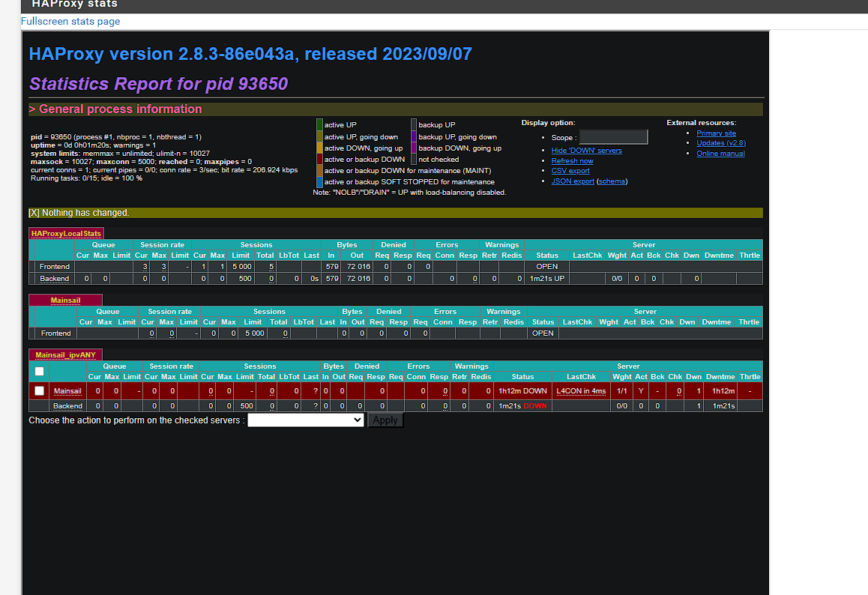Image resolution: width=868 pixels, height=595 pixels.
Task: Open the Updates (v2.8) link
Action: click(721, 143)
